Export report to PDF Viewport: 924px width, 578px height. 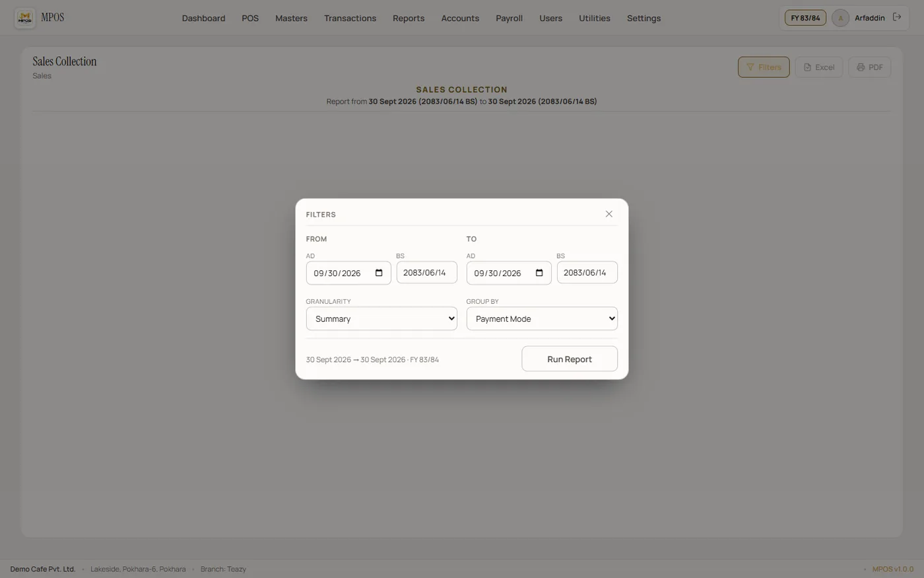[x=869, y=67]
